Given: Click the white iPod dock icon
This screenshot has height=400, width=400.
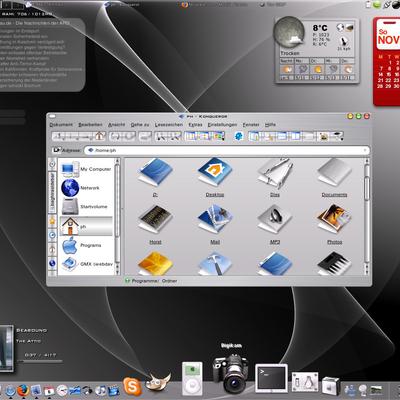Looking at the screenshot, I should tap(192, 379).
